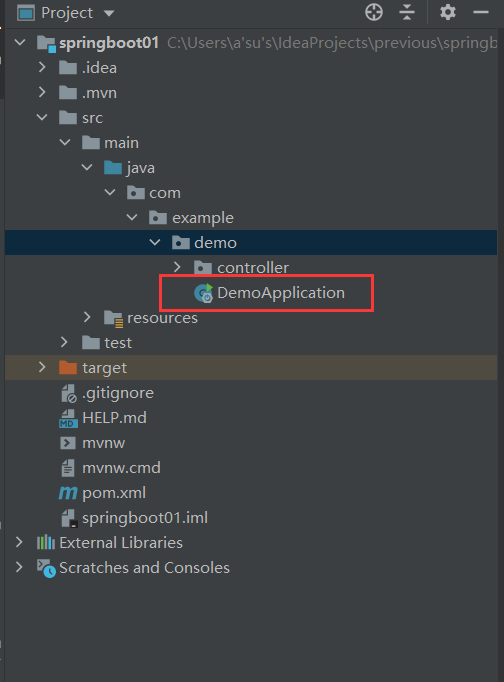Click the External Libraries icon
This screenshot has height=682, width=504.
(46, 543)
